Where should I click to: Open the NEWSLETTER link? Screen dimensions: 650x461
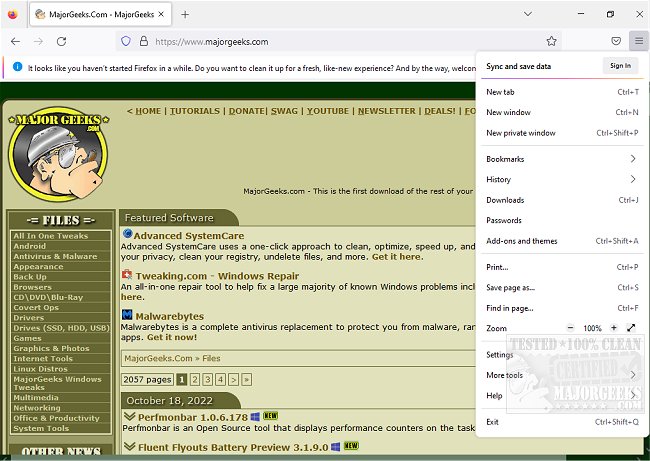(387, 111)
